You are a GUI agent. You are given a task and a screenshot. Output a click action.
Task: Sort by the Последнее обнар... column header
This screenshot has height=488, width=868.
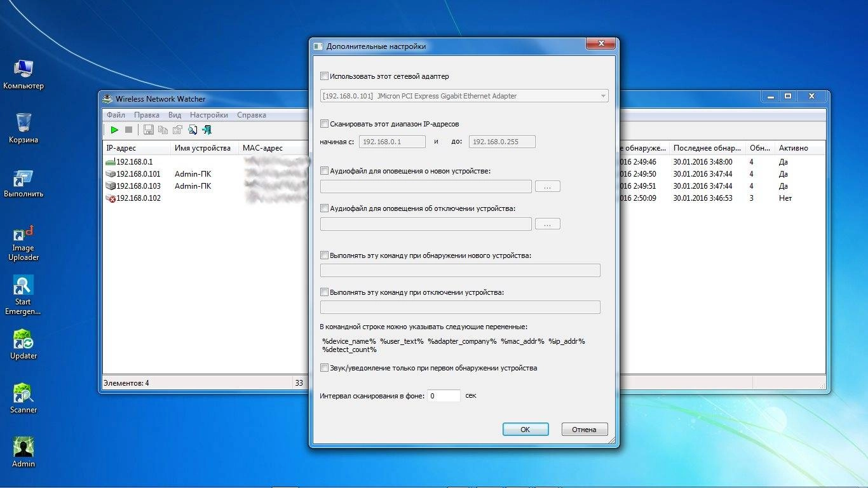(708, 148)
